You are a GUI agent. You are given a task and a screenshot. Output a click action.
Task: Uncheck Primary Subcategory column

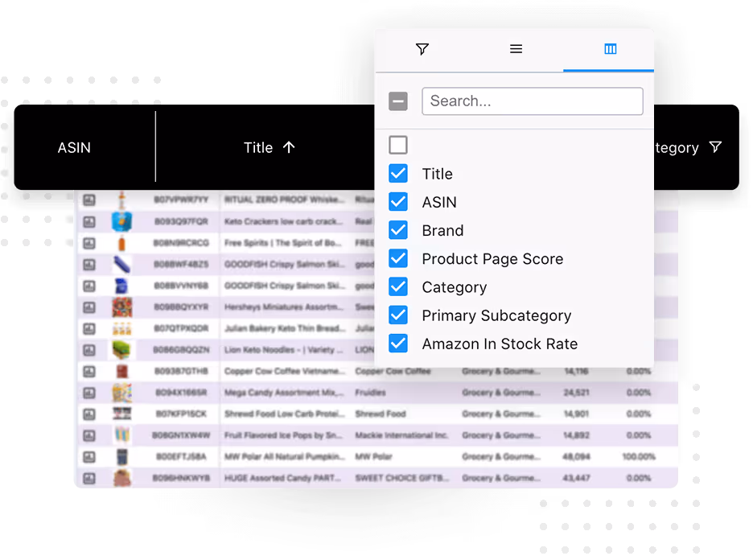(x=398, y=315)
